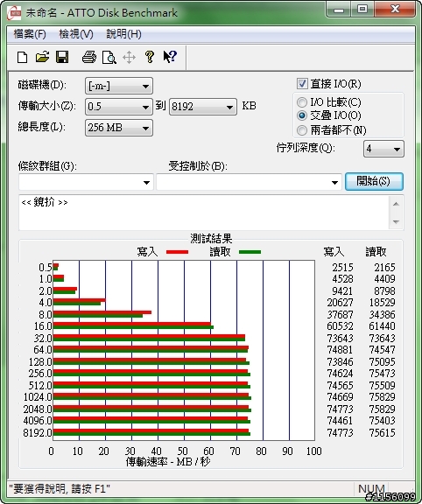Click the yellow question mark About icon
Viewport: 422px width, 504px height.
click(x=149, y=57)
